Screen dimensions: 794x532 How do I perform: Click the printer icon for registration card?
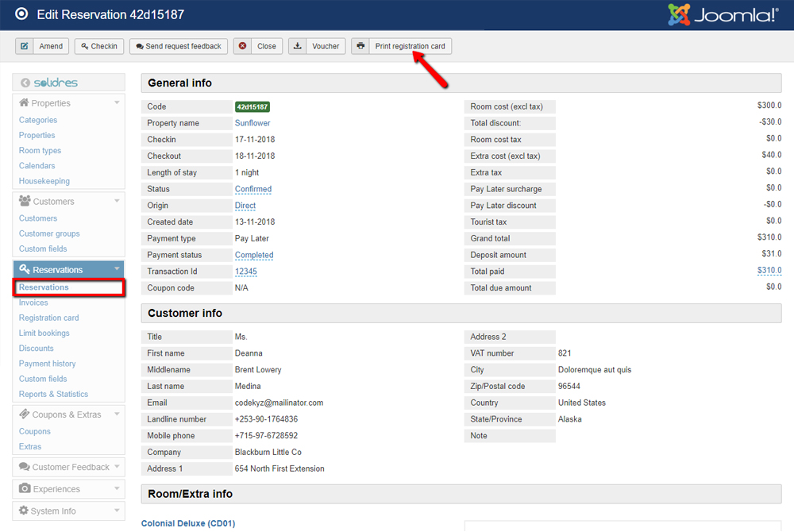click(361, 46)
